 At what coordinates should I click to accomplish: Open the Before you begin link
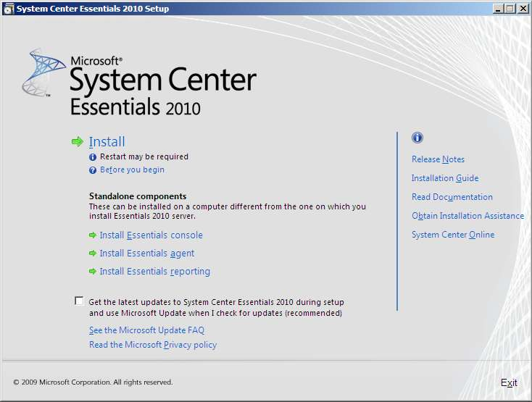[x=132, y=169]
